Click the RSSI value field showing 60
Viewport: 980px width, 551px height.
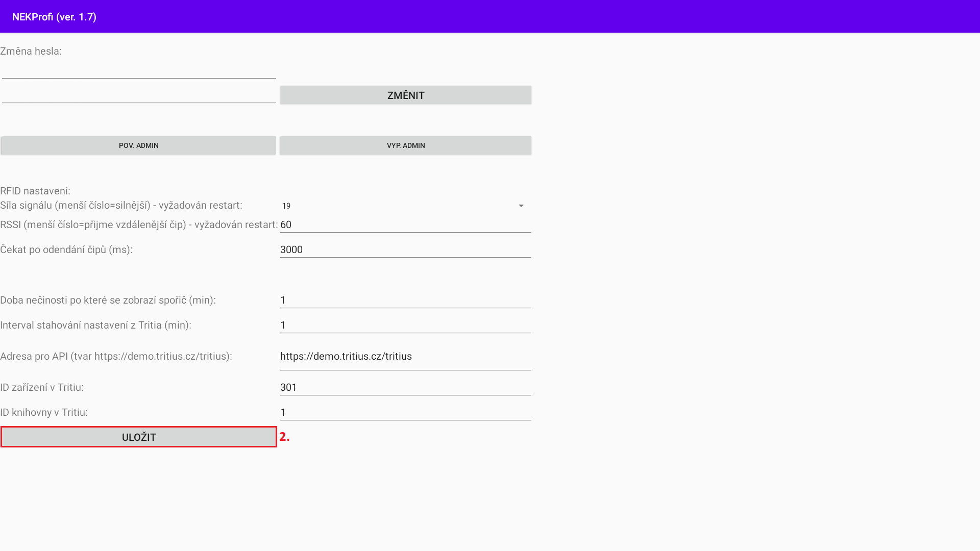click(405, 225)
